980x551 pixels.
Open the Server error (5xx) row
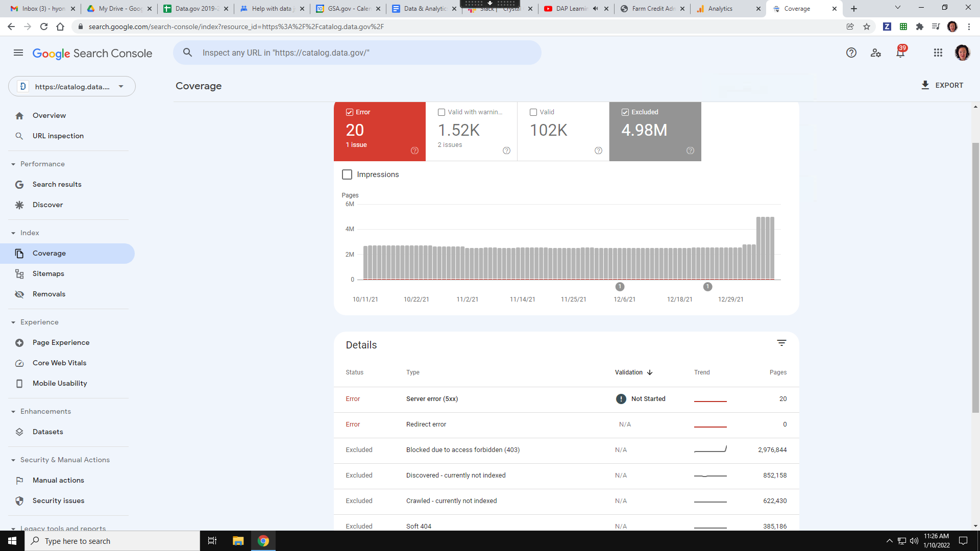(566, 399)
